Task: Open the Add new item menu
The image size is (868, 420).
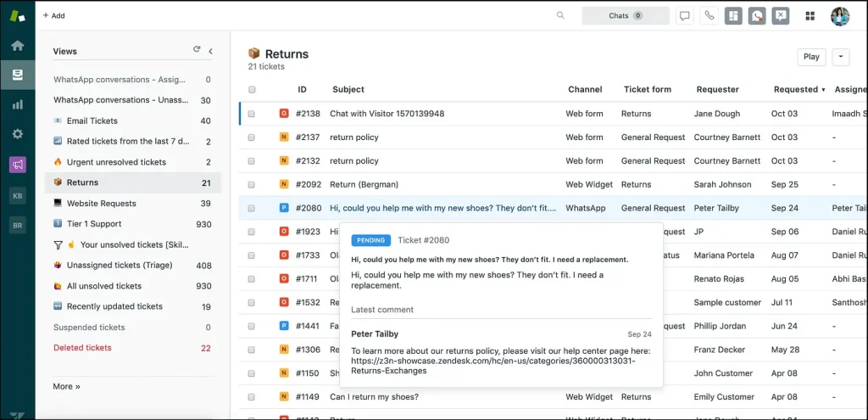Action: (53, 15)
